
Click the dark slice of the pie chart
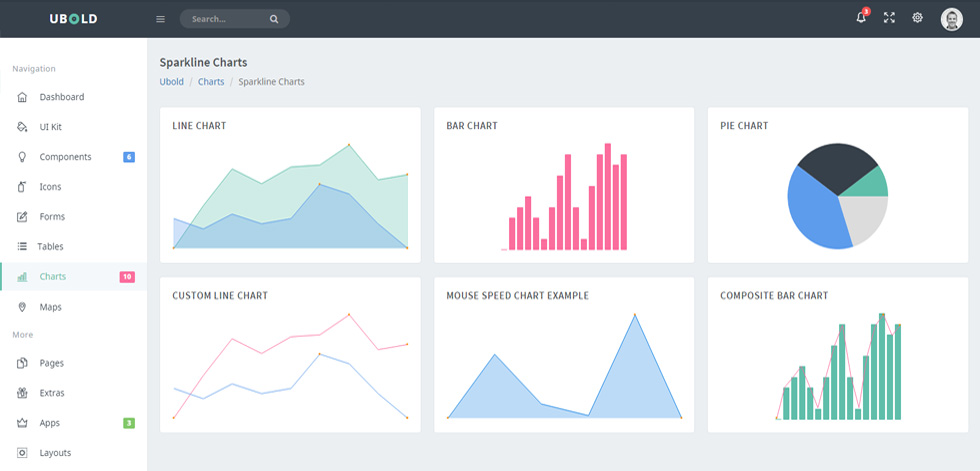pos(836,165)
